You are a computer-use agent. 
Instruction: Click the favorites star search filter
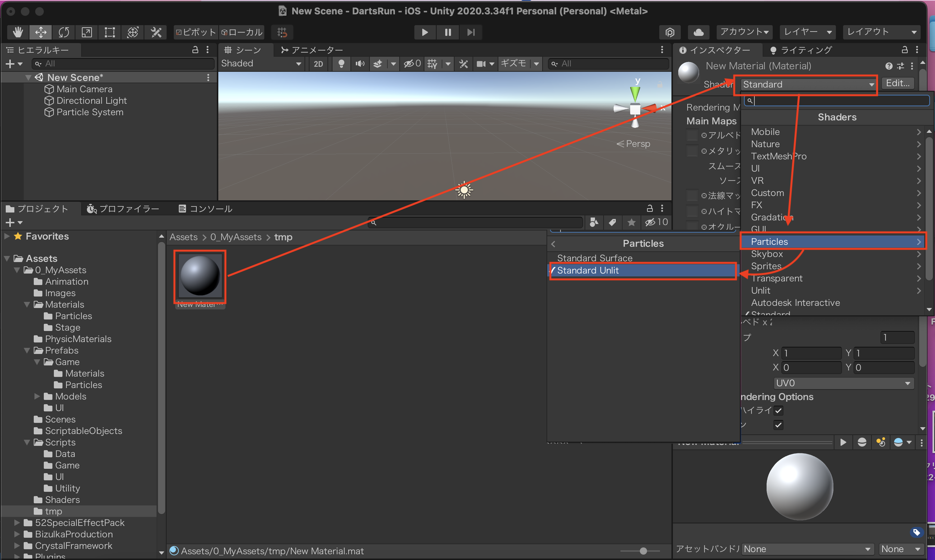tap(631, 222)
